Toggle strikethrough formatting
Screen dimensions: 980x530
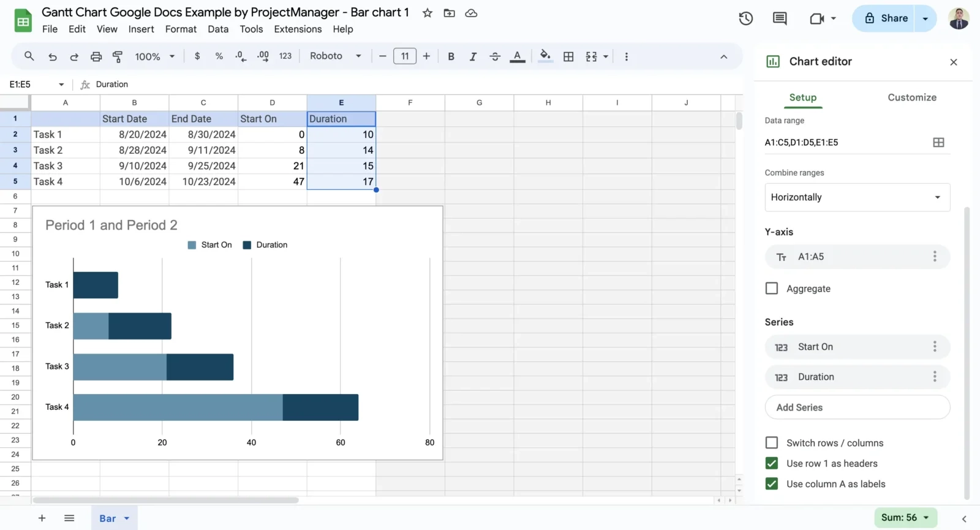coord(495,56)
